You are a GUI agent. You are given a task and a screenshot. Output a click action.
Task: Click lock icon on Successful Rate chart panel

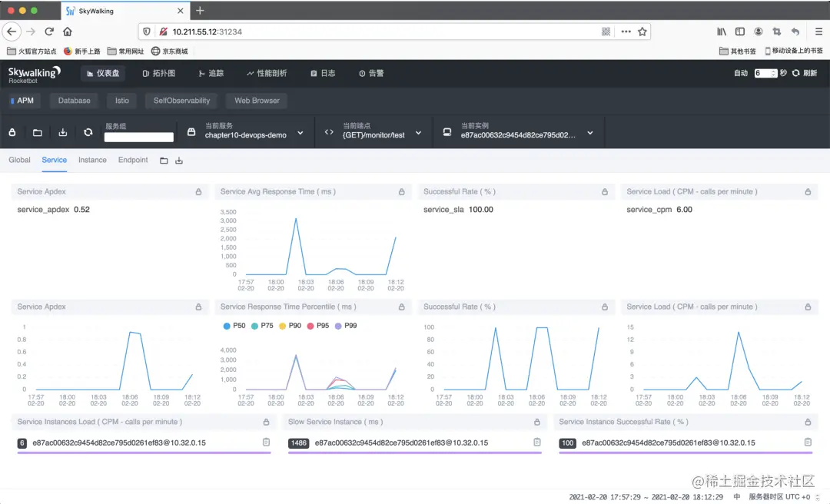point(605,307)
